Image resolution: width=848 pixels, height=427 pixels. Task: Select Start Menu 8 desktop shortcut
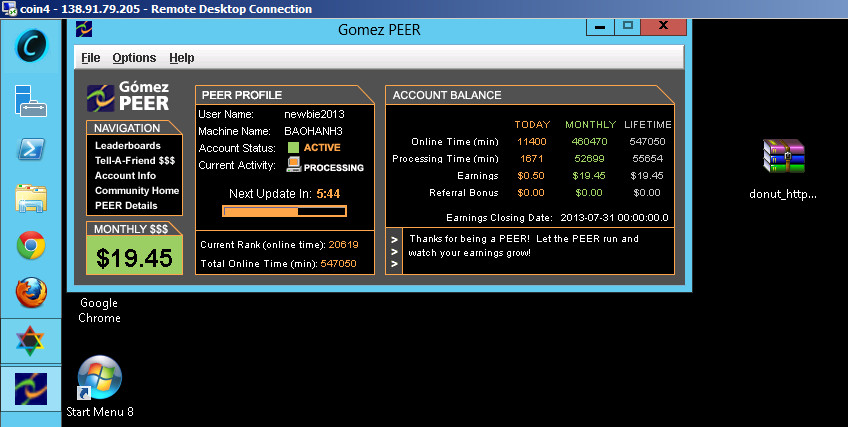100,386
